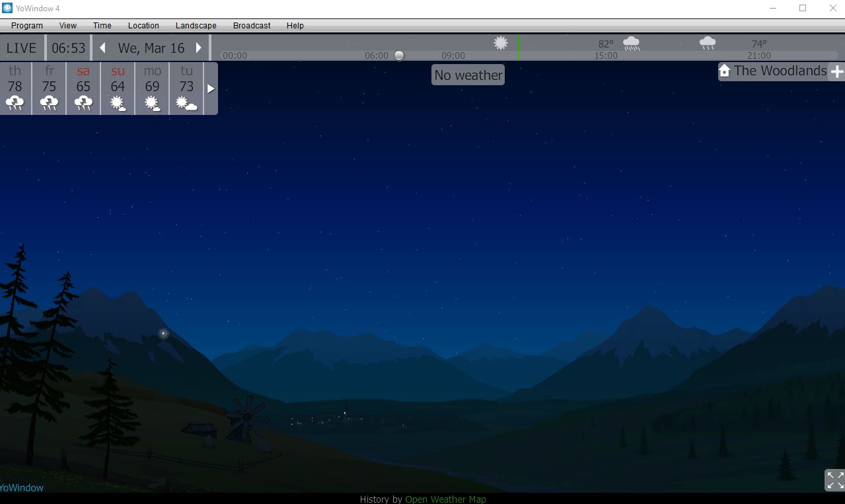Open the Broadcast menu
Viewport: 845px width, 504px height.
click(252, 26)
